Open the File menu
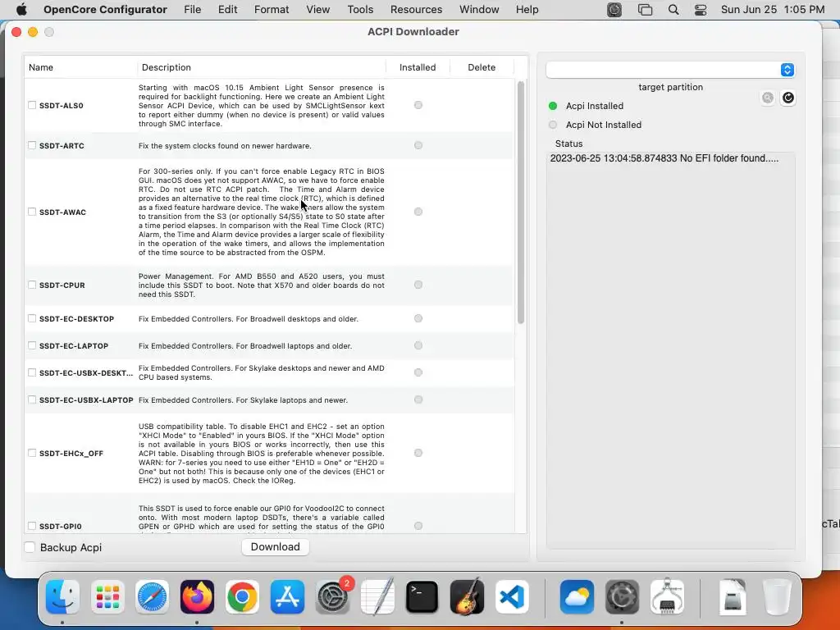The height and width of the screenshot is (630, 840). 192,10
